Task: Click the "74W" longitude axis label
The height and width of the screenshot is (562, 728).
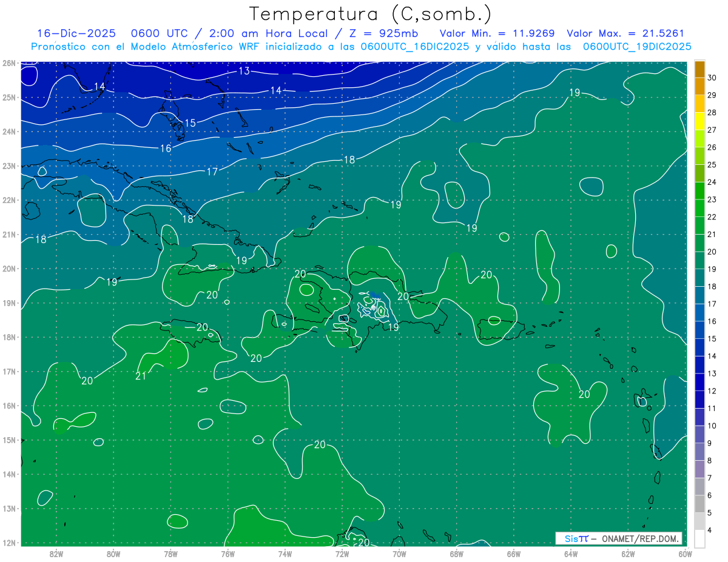Action: [285, 554]
